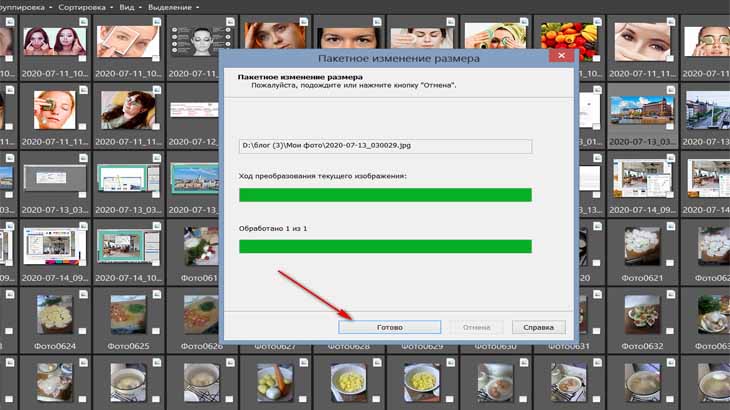Select the carrot and potatoes thumbnail image

pos(275,383)
